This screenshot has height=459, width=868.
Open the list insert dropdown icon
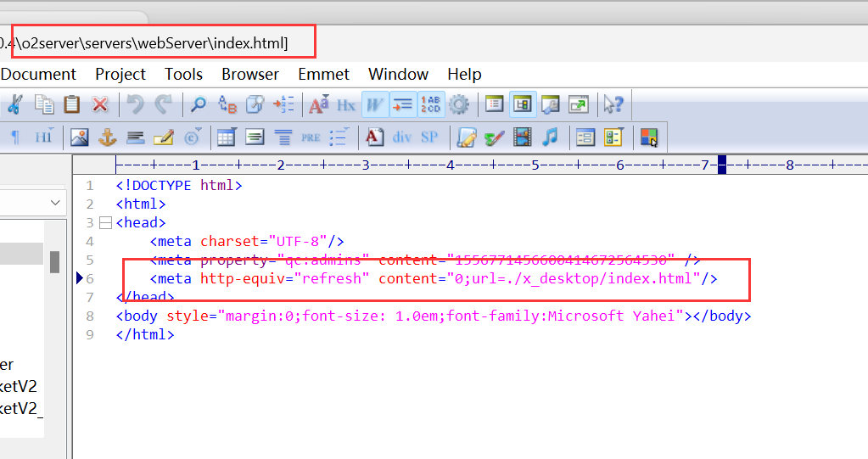[x=339, y=137]
